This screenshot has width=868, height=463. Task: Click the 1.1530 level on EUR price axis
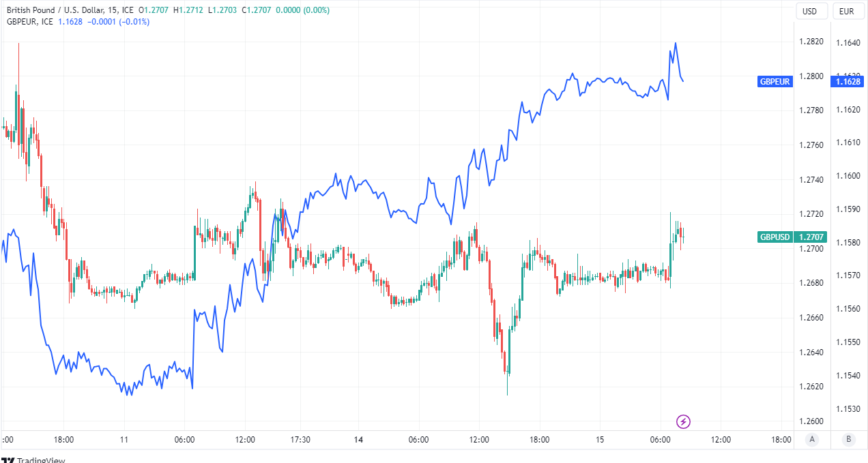click(x=848, y=409)
